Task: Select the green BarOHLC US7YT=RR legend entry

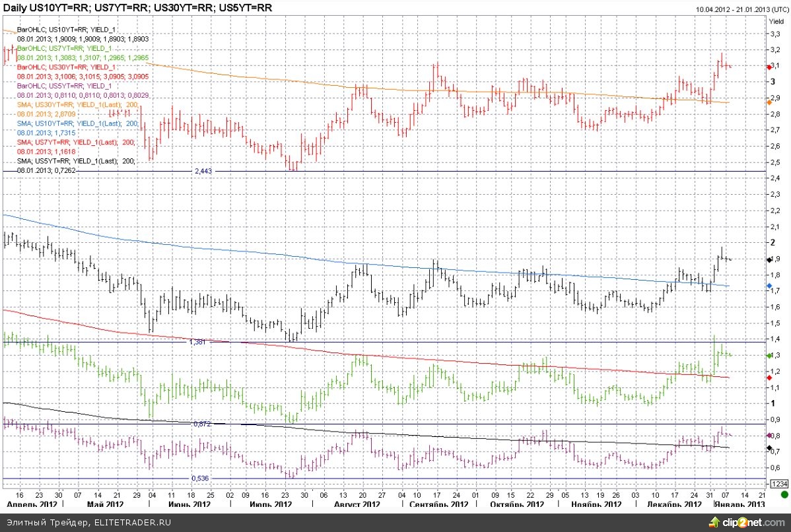Action: pyautogui.click(x=64, y=49)
